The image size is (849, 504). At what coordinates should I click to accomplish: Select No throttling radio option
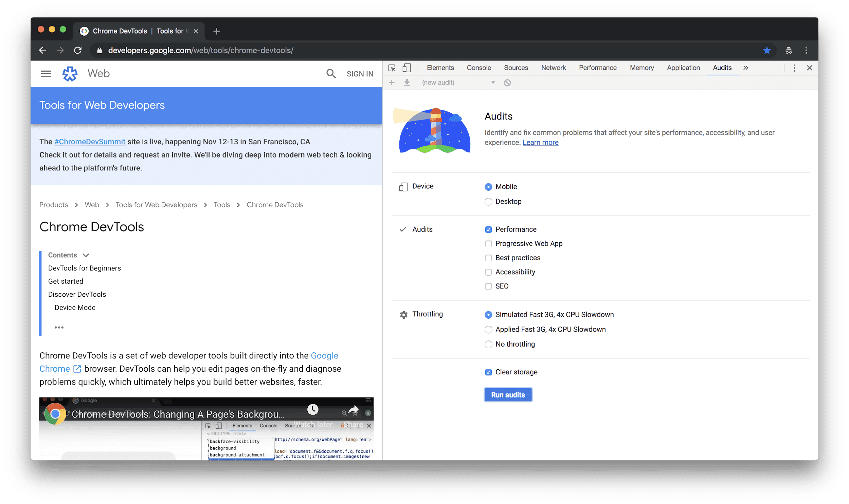489,344
